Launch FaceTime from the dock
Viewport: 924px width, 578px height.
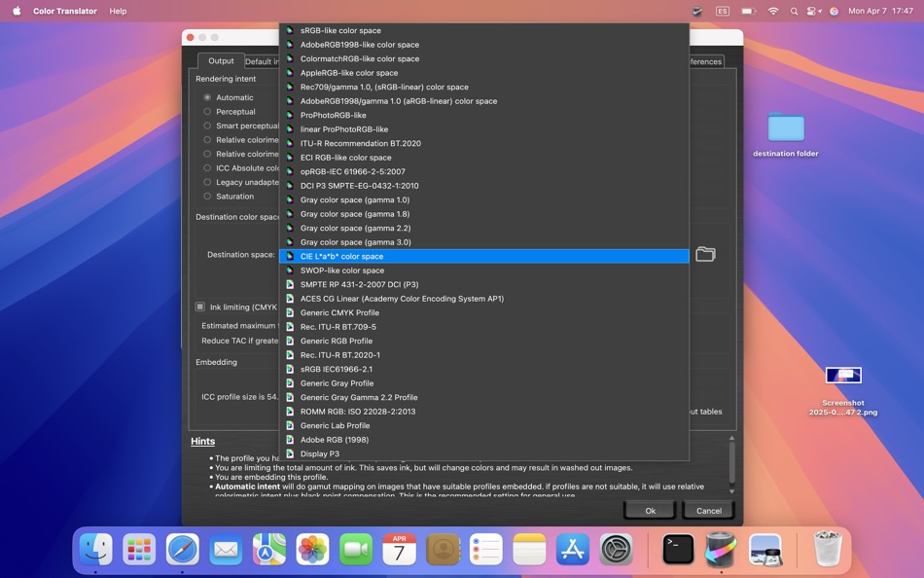356,550
